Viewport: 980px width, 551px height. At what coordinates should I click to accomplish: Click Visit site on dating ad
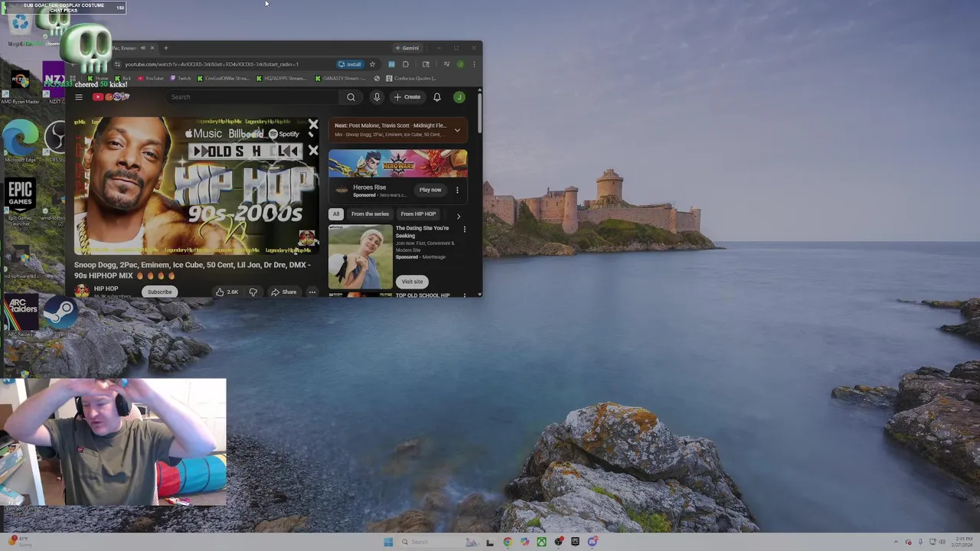pyautogui.click(x=412, y=282)
